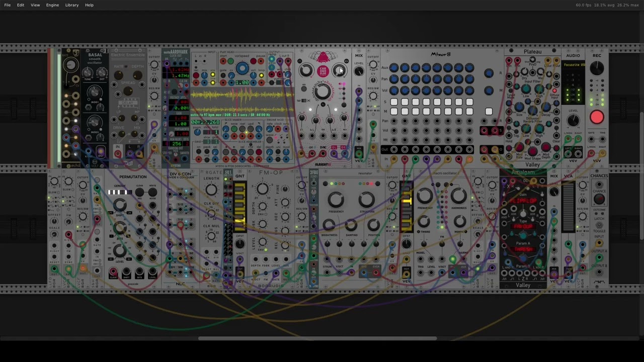Click the Resonator STRUCTURE knob

[x=367, y=199]
